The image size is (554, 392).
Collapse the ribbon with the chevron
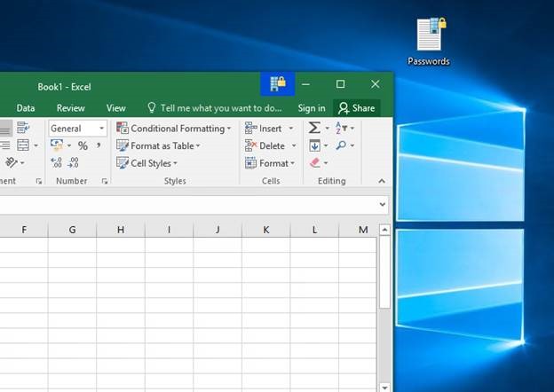coord(382,181)
